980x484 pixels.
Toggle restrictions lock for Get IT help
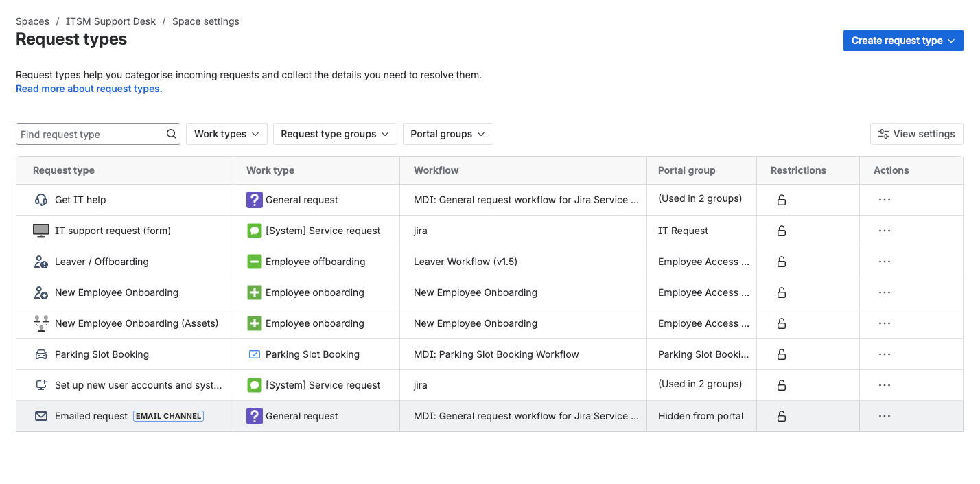click(x=781, y=200)
